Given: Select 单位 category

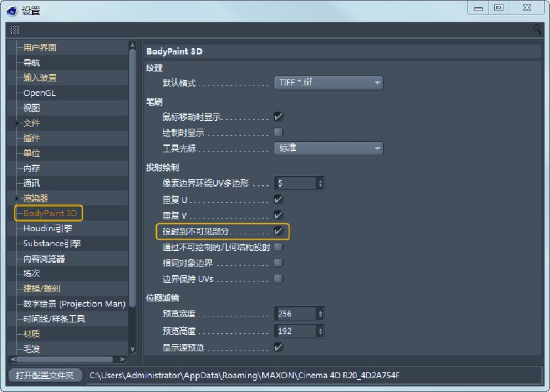Looking at the screenshot, I should click(x=32, y=153).
